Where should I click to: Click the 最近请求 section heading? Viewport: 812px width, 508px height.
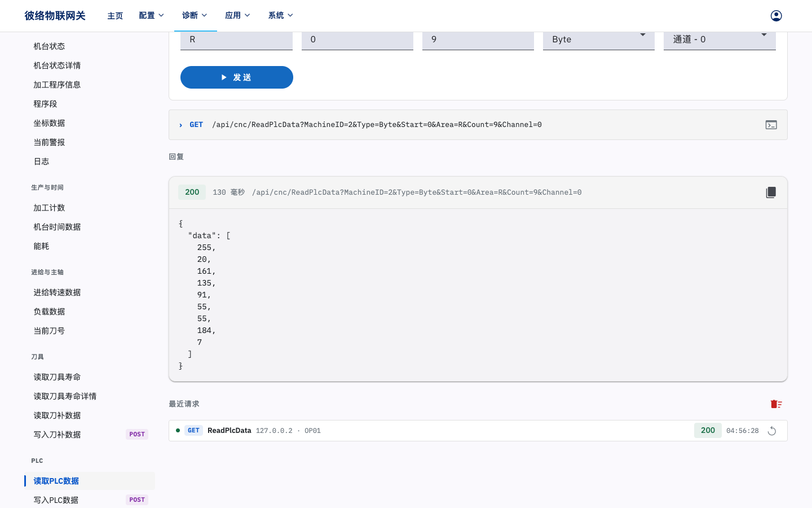pyautogui.click(x=184, y=404)
